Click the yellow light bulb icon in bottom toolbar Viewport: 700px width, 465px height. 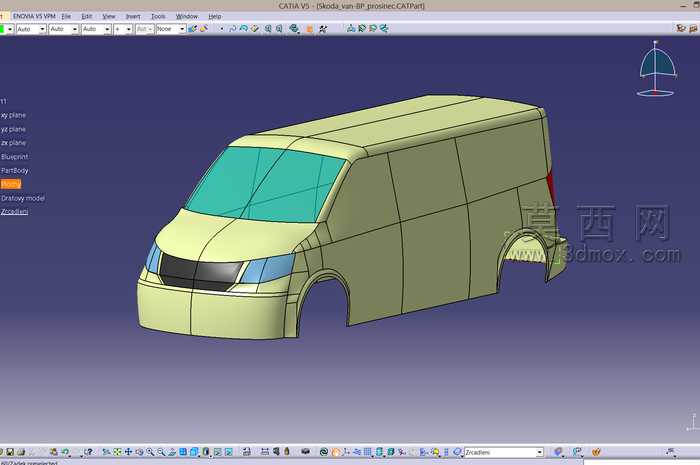click(436, 452)
